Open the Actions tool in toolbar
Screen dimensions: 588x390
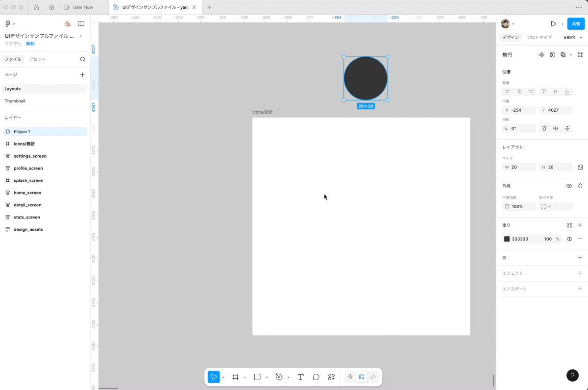331,377
